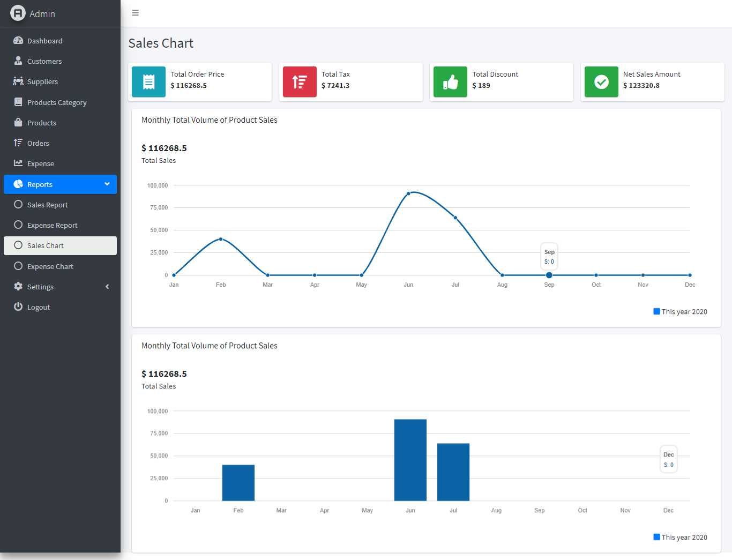Collapse the Reports menu chevron

107,184
